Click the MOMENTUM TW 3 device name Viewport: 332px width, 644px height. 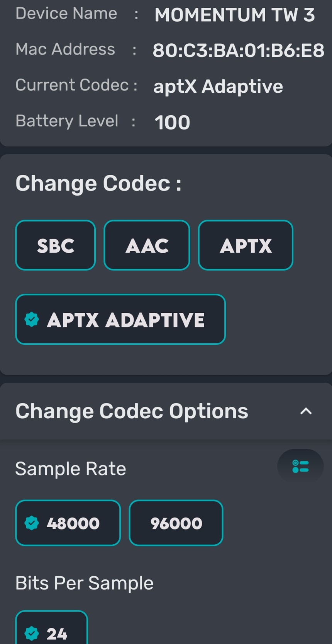click(x=235, y=15)
